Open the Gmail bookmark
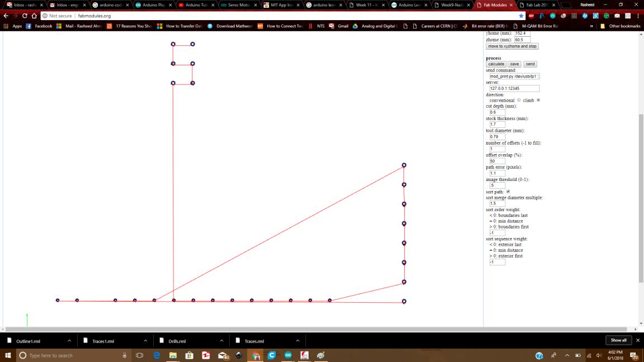 pos(339,26)
